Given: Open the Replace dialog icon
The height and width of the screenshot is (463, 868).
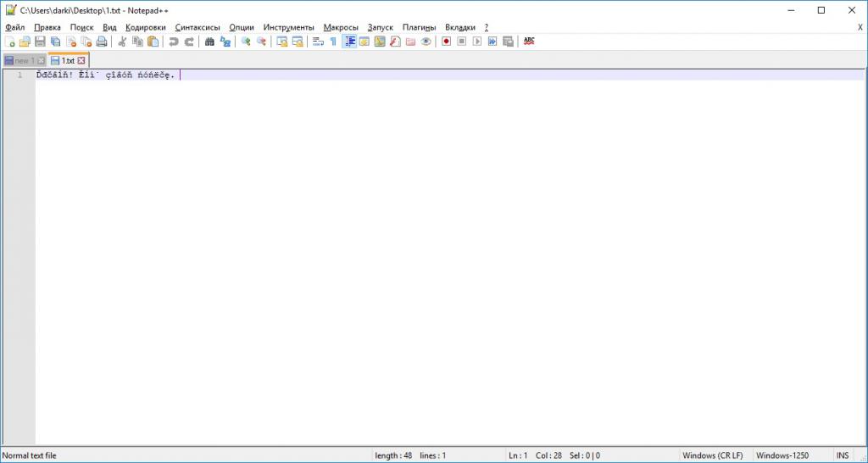Looking at the screenshot, I should click(225, 42).
